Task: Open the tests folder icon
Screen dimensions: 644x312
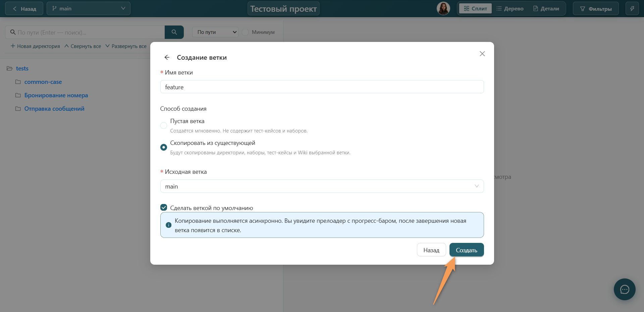Action: 10,68
